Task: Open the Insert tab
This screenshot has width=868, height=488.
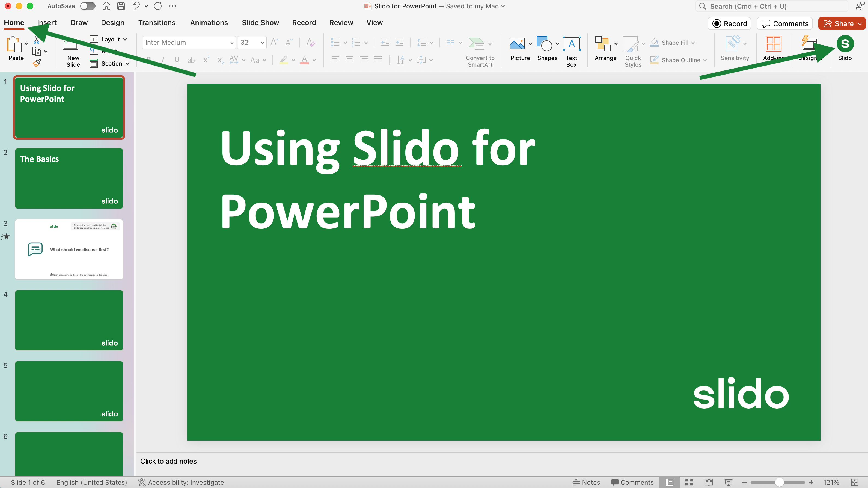Action: coord(47,23)
